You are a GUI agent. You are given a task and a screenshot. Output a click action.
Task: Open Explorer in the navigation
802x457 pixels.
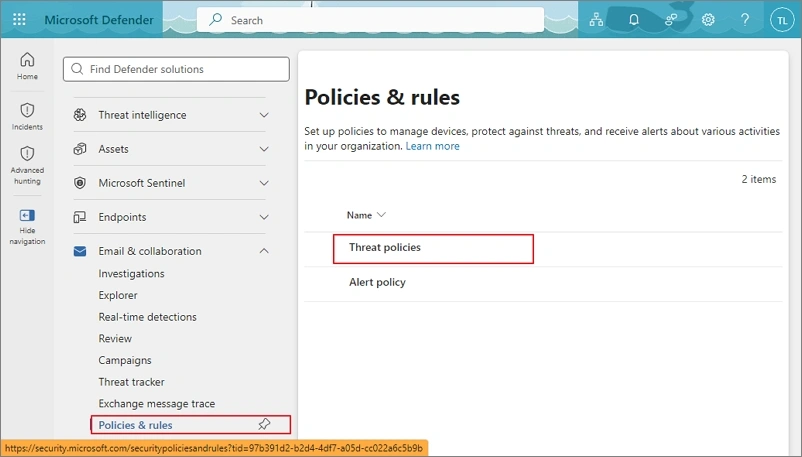[x=118, y=295]
